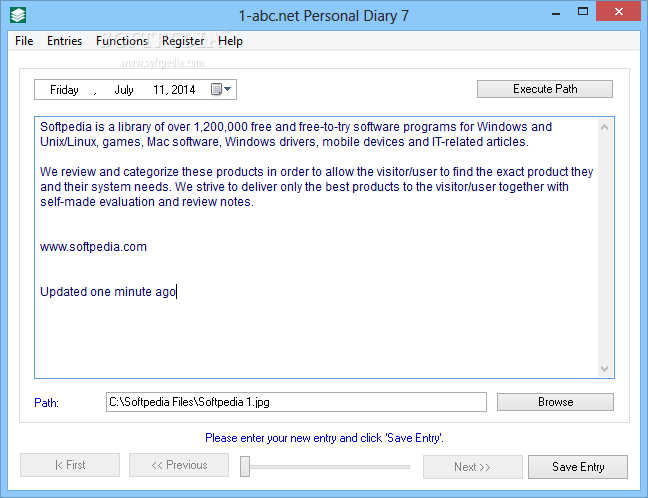Select the weekday 'Friday' in date field

(64, 90)
